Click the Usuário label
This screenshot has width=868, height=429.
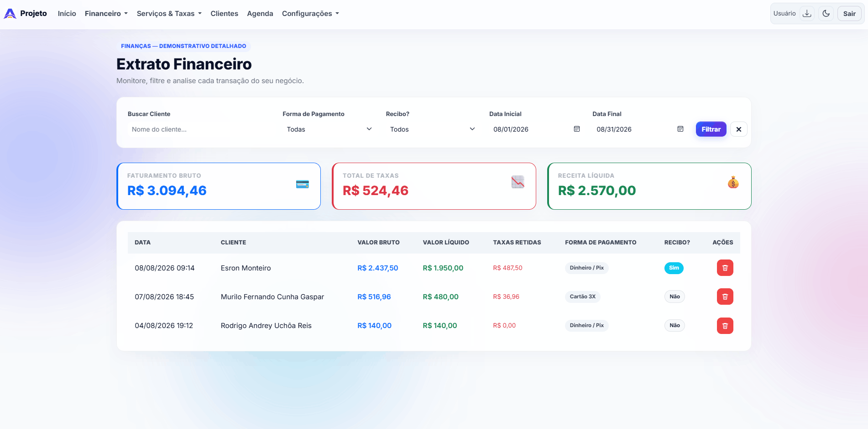tap(784, 13)
